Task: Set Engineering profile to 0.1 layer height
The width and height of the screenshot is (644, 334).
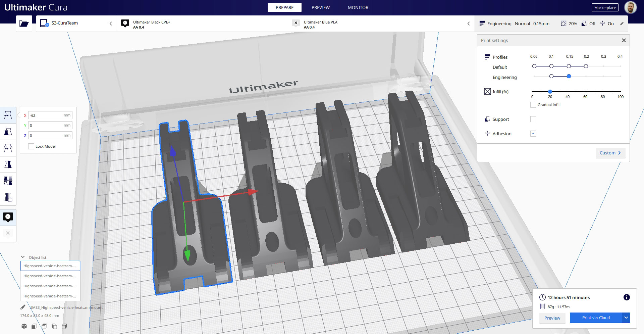Action: point(551,76)
